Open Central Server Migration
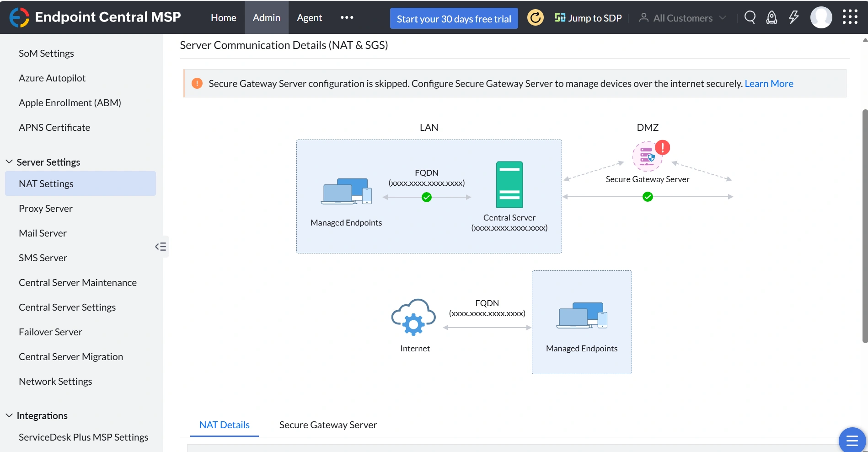Image resolution: width=868 pixels, height=452 pixels. point(71,357)
